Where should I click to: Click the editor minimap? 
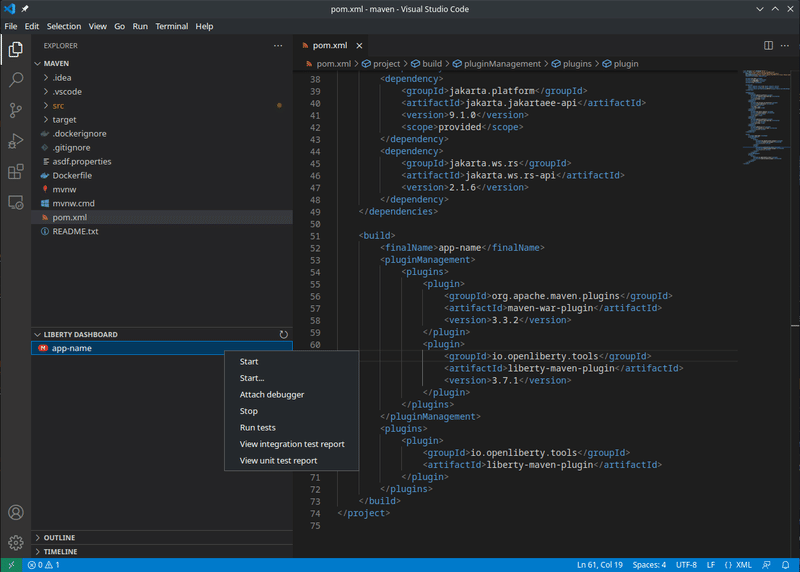766,117
